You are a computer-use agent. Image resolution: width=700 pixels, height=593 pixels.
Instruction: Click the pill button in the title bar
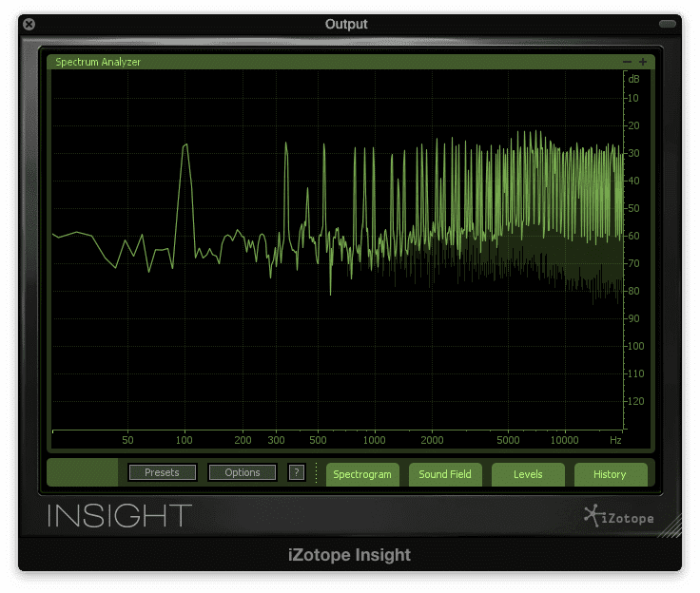point(668,24)
